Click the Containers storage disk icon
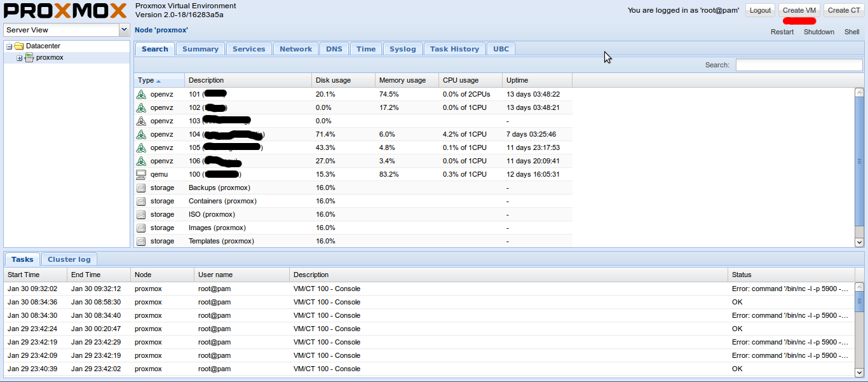 [x=141, y=201]
